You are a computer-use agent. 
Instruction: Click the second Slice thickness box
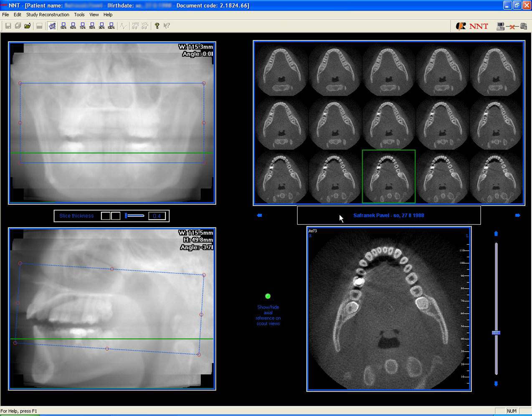click(116, 216)
